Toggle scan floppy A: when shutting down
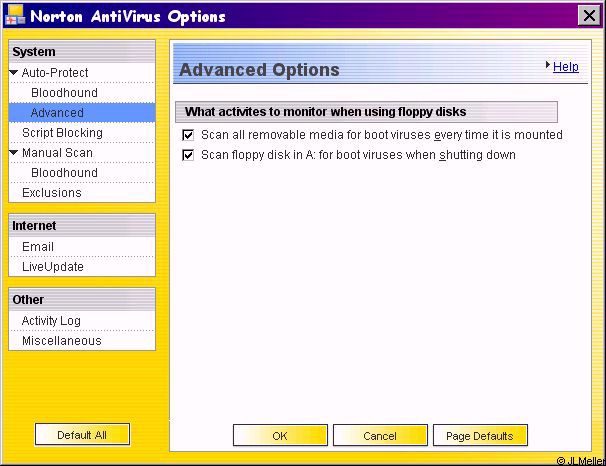The height and width of the screenshot is (466, 606). [188, 155]
